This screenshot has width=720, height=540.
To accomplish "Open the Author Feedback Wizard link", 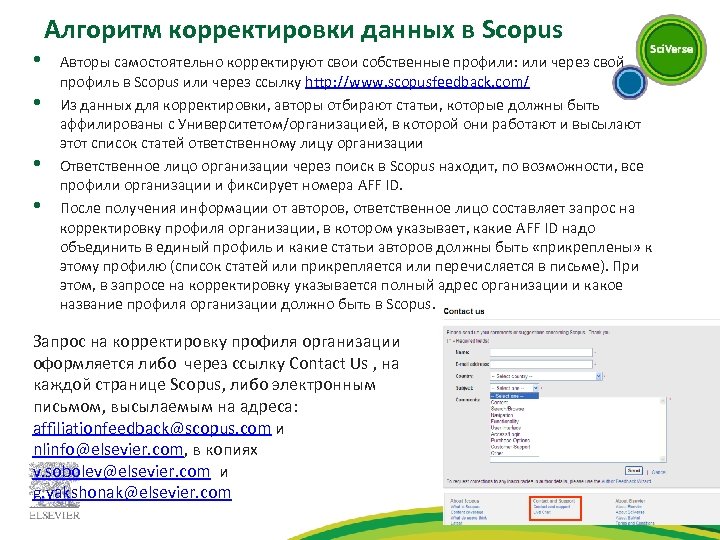I will [626, 481].
